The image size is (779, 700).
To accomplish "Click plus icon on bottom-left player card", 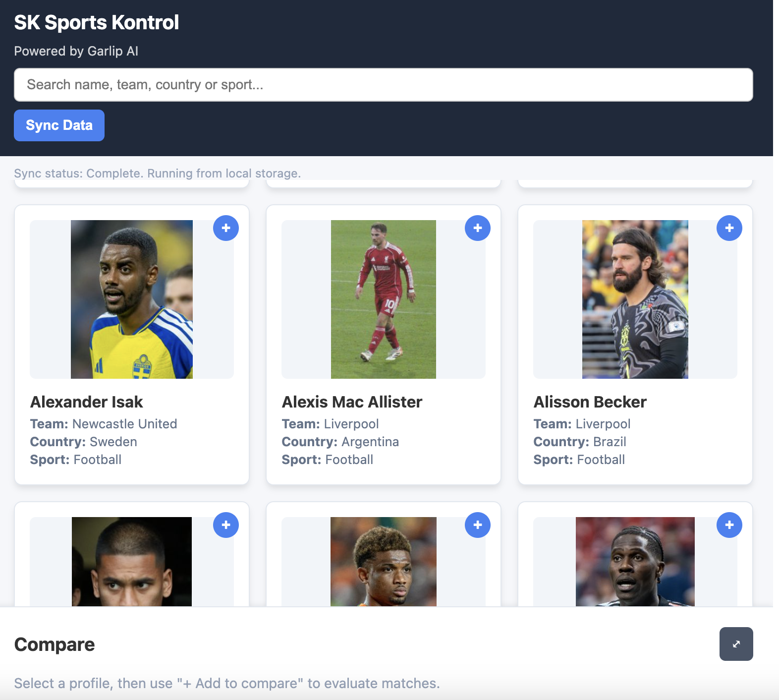I will point(226,525).
